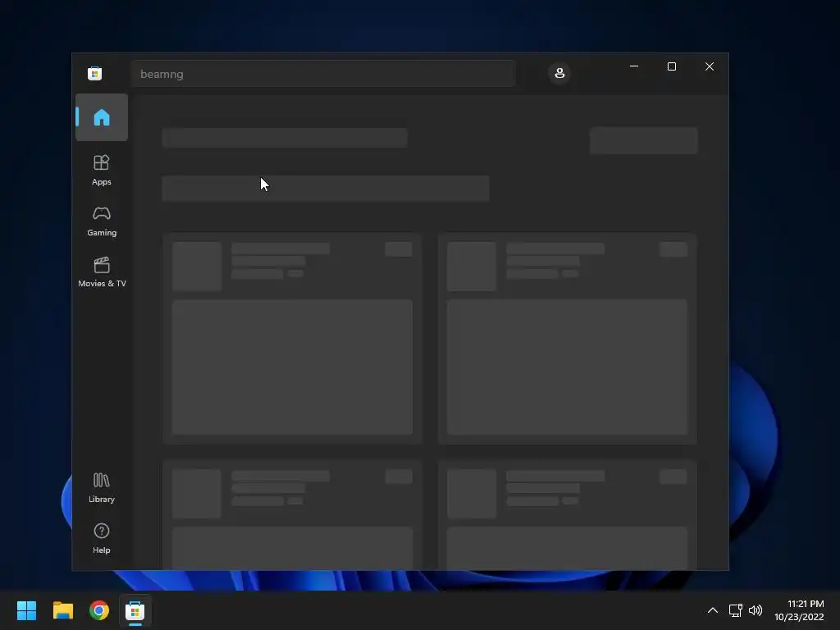
Task: Click Microsoft Store taskbar icon
Action: coord(135,610)
